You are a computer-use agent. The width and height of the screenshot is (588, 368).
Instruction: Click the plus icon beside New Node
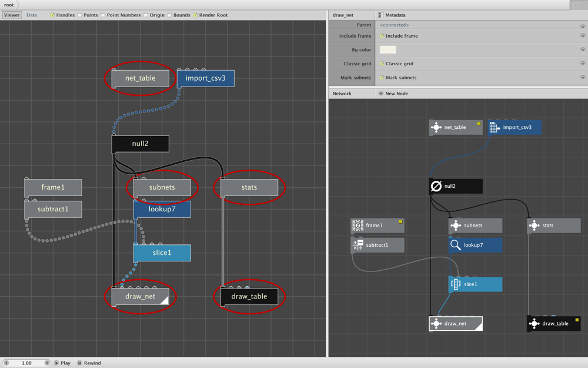pos(380,94)
